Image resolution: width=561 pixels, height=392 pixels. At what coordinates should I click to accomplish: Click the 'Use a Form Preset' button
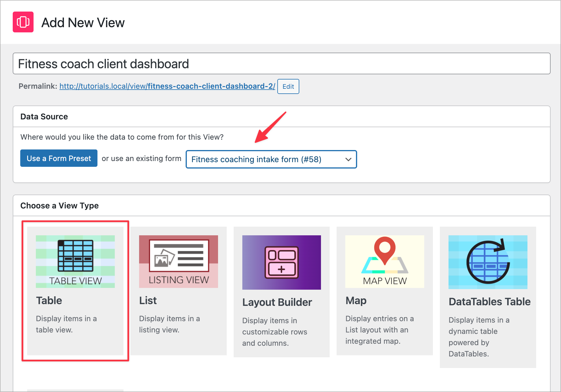[59, 158]
